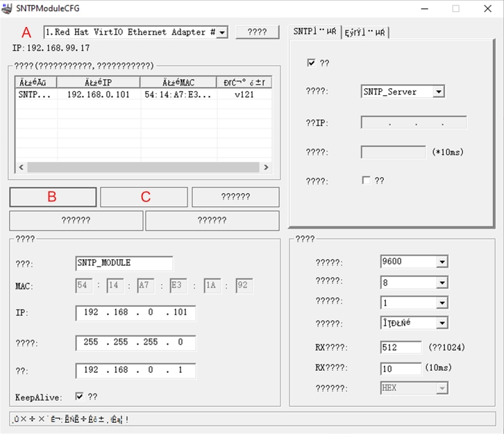504x434 pixels.
Task: Switch to the SNTP settings tab
Action: [x=314, y=31]
